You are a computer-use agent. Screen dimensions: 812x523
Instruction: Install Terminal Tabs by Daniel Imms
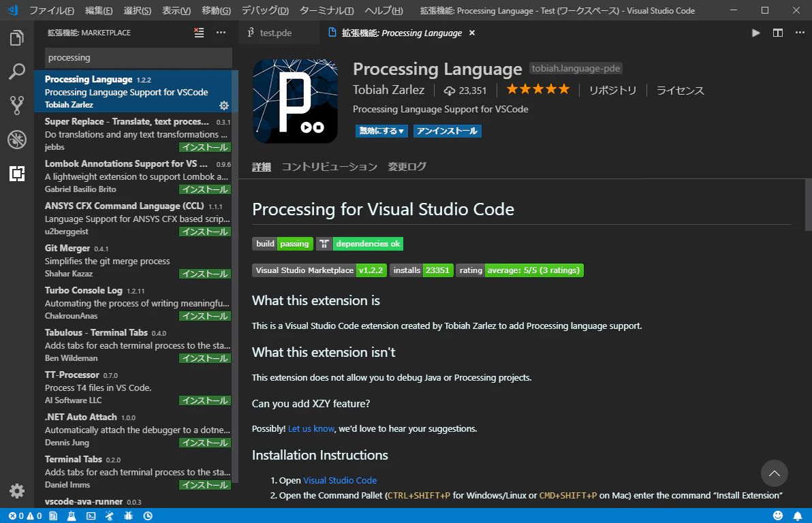[205, 485]
